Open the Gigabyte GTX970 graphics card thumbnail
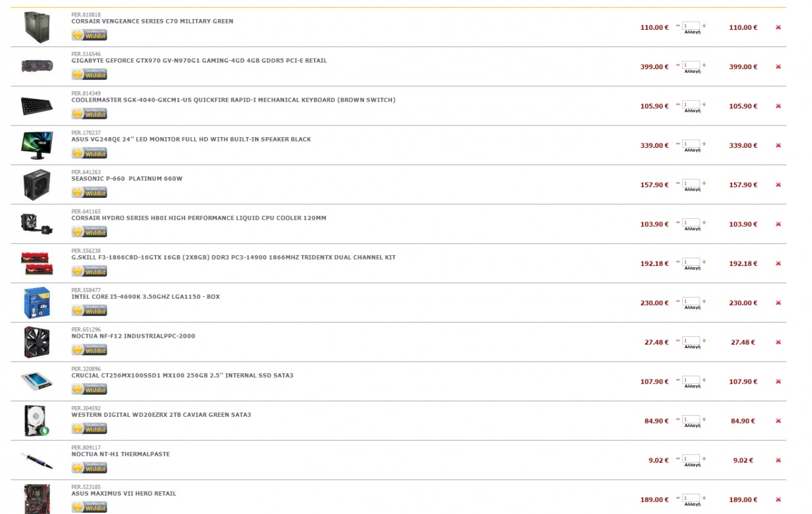The width and height of the screenshot is (812, 514). tap(37, 66)
